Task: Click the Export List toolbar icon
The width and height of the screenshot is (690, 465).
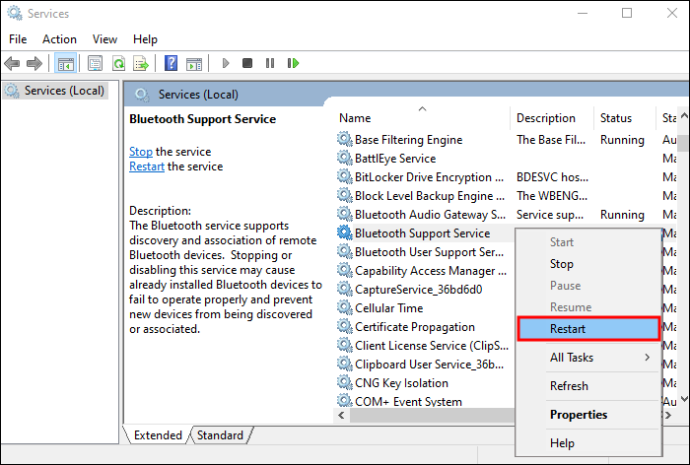Action: click(x=141, y=63)
